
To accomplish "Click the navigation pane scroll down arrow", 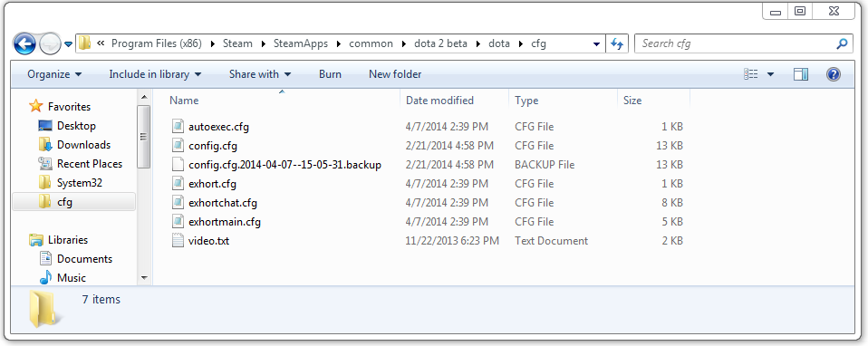I will point(144,277).
